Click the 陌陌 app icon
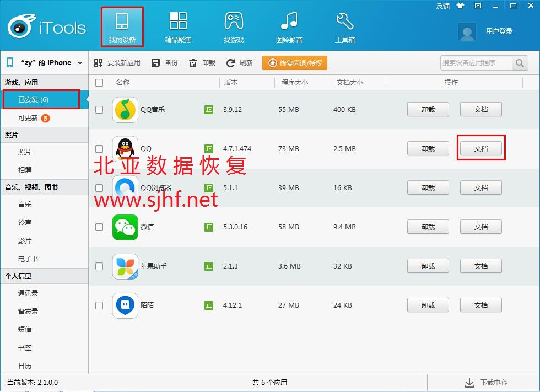Image resolution: width=540 pixels, height=392 pixels. (x=126, y=305)
